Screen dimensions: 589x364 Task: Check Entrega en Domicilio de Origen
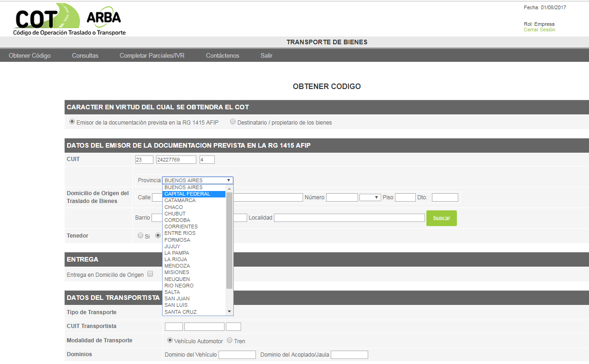tap(150, 274)
